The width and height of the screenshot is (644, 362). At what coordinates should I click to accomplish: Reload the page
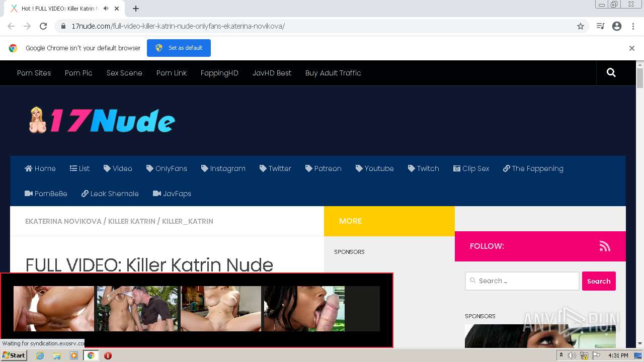click(x=43, y=26)
